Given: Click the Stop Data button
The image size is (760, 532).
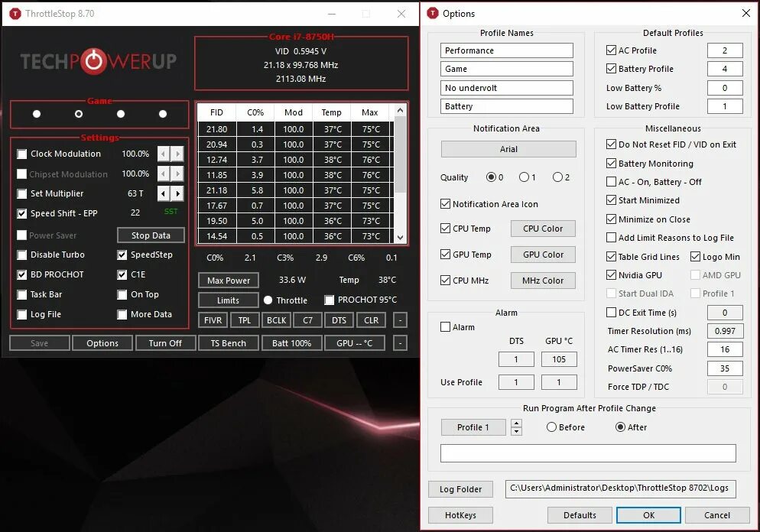Looking at the screenshot, I should [x=151, y=235].
